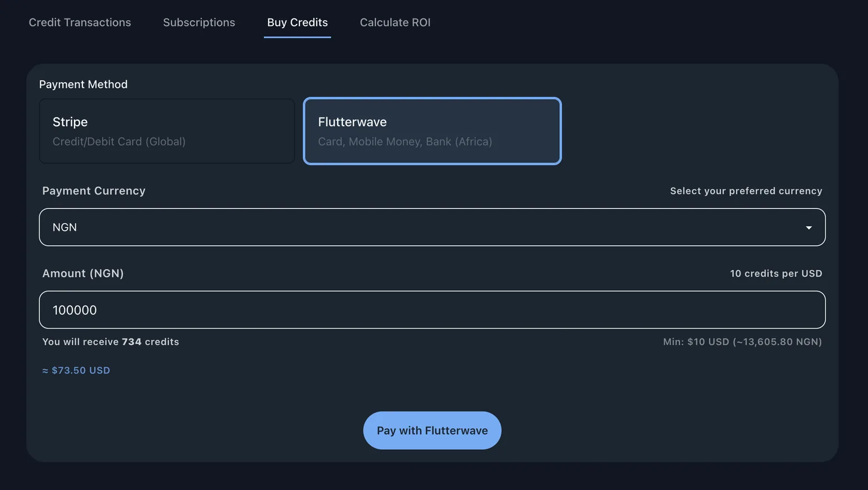This screenshot has width=868, height=490.
Task: Select the Buy Credits tab
Action: click(297, 22)
